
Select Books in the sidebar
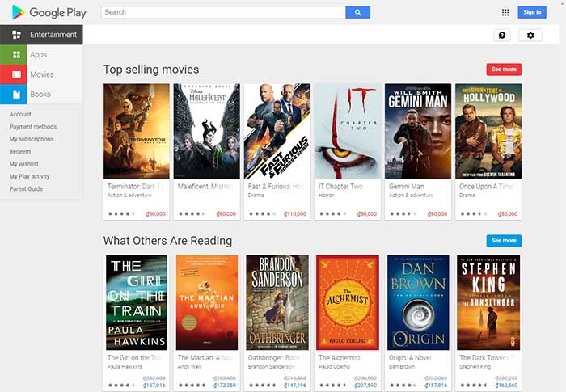40,95
